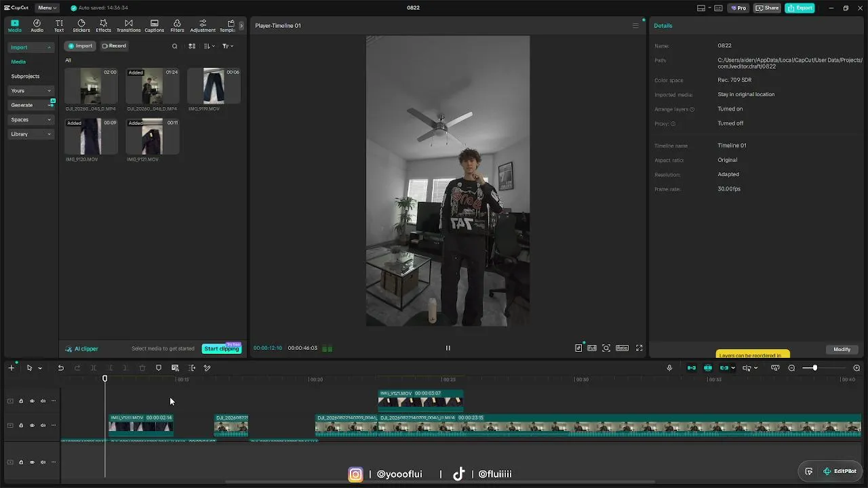The image size is (868, 488).
Task: Open the CapCut Menu dropdown
Action: (x=47, y=8)
